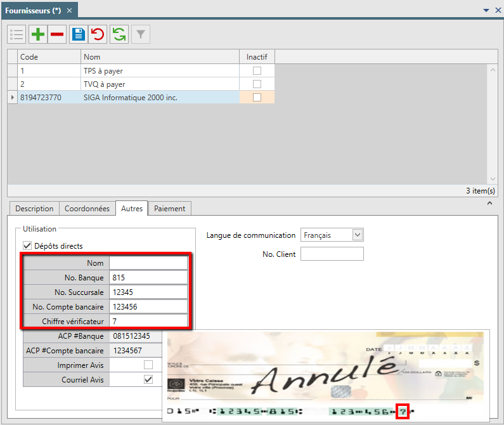Click code cell 8194723770
504x425 pixels.
click(x=49, y=98)
